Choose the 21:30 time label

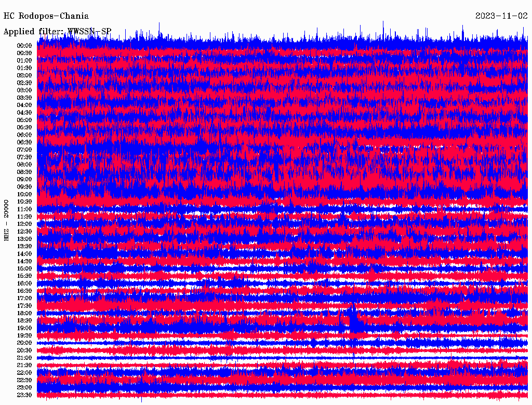coord(24,366)
